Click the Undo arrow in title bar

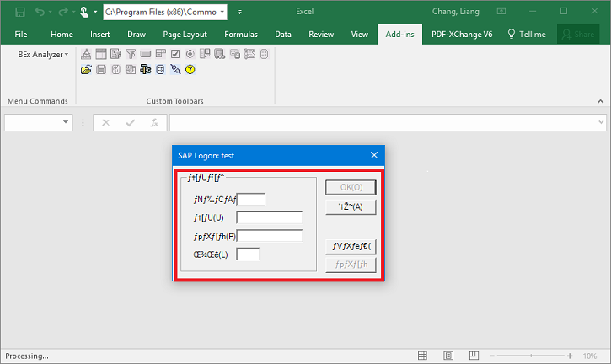(40, 12)
